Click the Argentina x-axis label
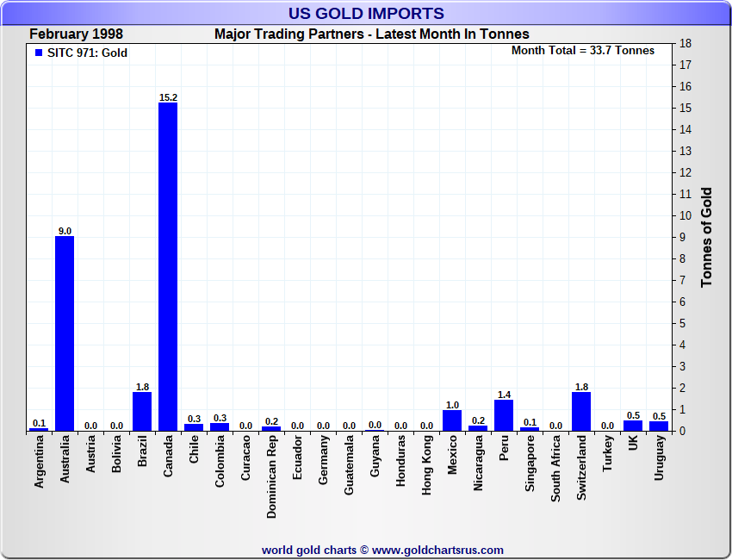 coord(39,462)
